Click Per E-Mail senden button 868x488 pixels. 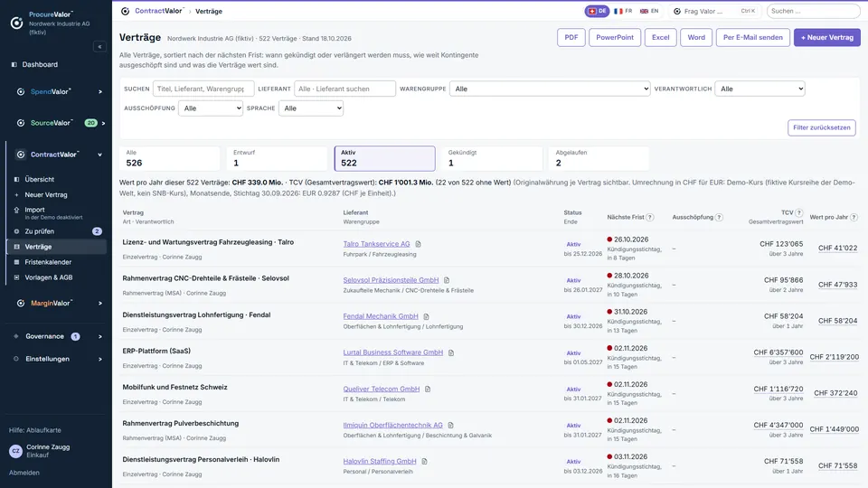pyautogui.click(x=753, y=38)
